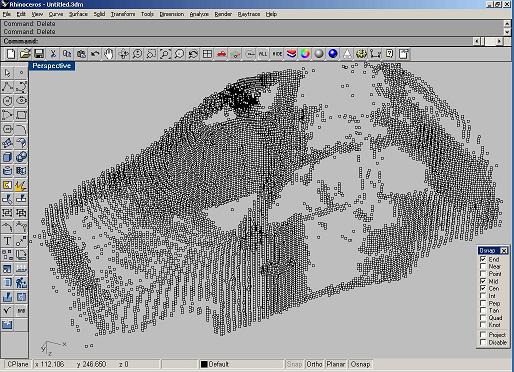Open the Perspective viewport title menu
This screenshot has height=372, width=514.
[x=52, y=66]
